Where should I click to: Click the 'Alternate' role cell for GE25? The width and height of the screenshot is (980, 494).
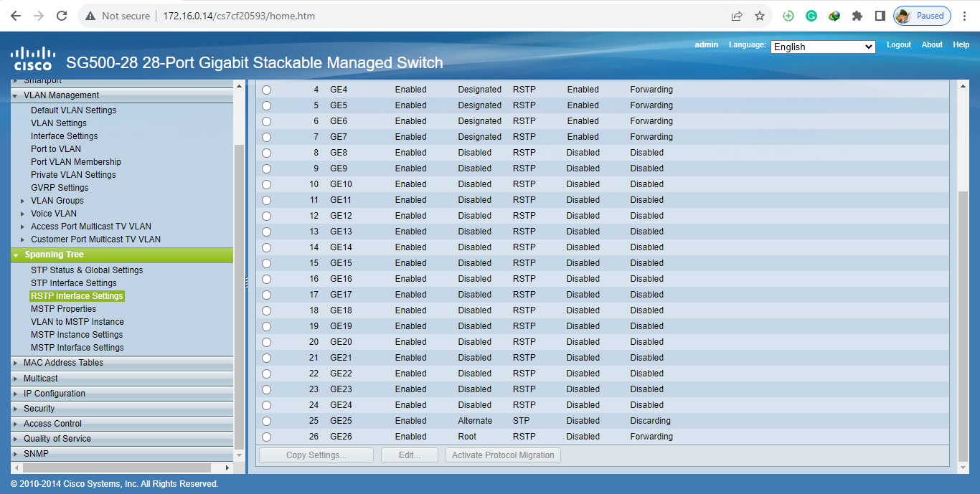(475, 421)
